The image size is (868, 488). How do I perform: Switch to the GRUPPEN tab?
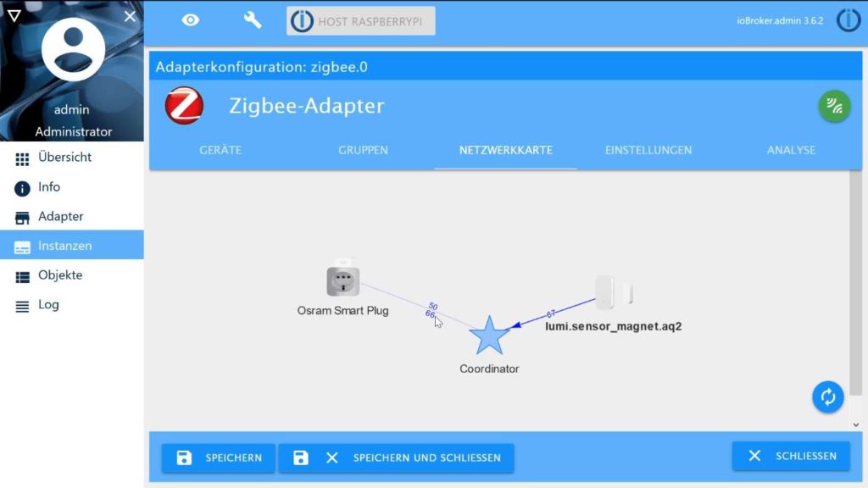coord(363,150)
